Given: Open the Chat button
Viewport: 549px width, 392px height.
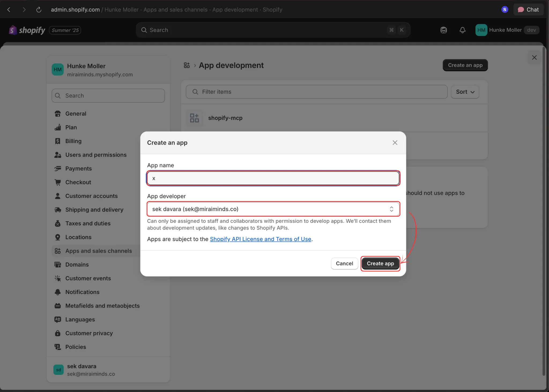Looking at the screenshot, I should (x=528, y=10).
